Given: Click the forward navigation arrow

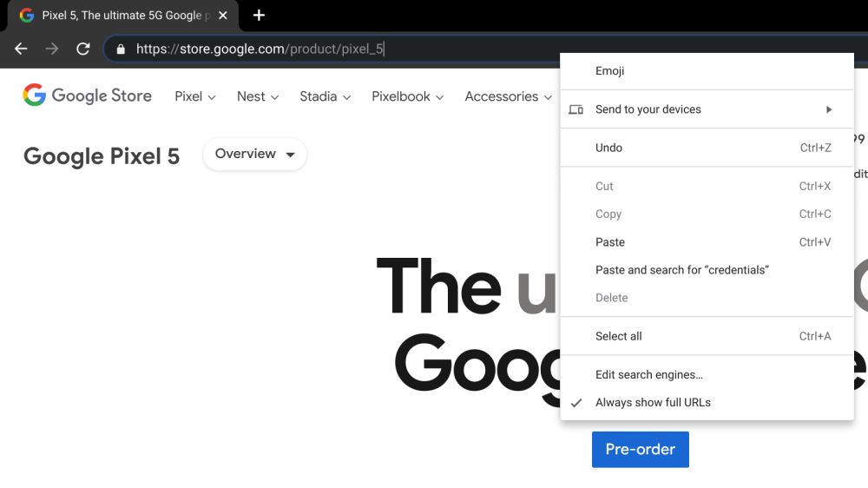Looking at the screenshot, I should [52, 49].
